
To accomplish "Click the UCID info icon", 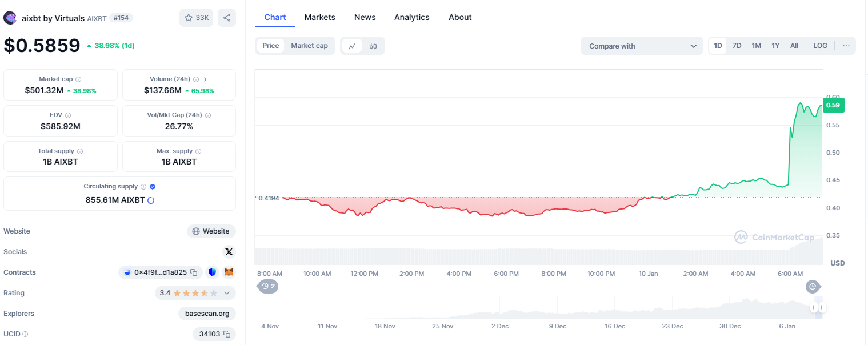I will click(25, 334).
